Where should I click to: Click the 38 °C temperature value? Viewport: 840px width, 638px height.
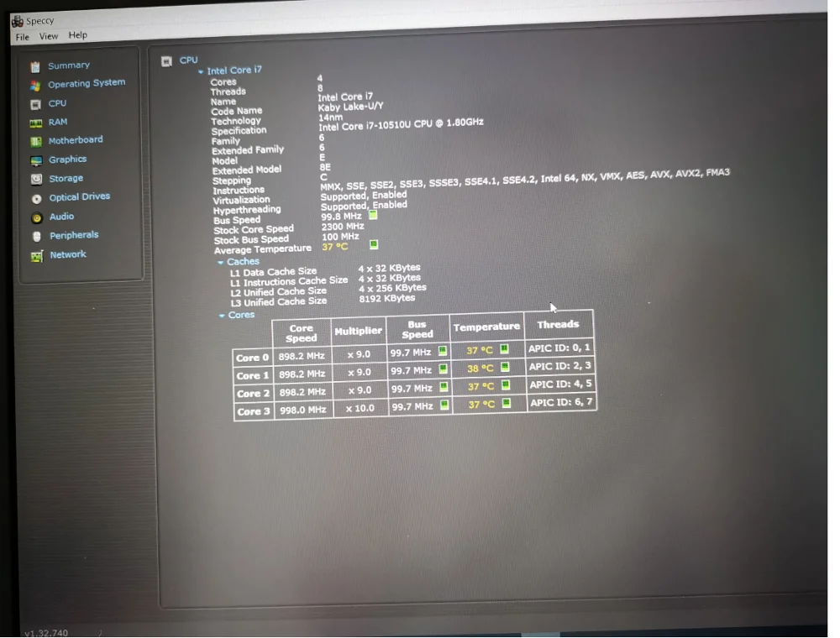click(x=480, y=369)
